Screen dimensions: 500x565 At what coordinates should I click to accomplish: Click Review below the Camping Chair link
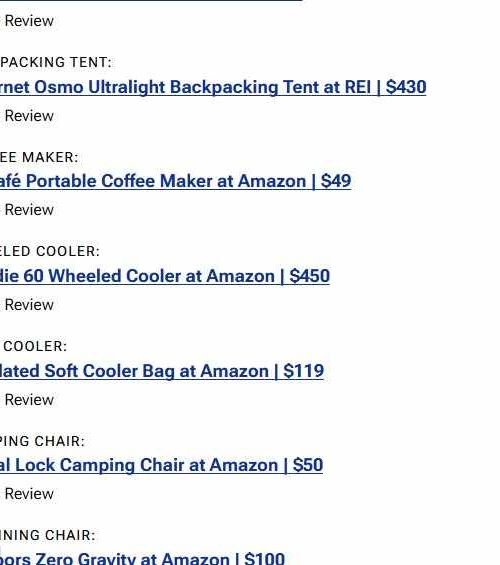tap(29, 494)
